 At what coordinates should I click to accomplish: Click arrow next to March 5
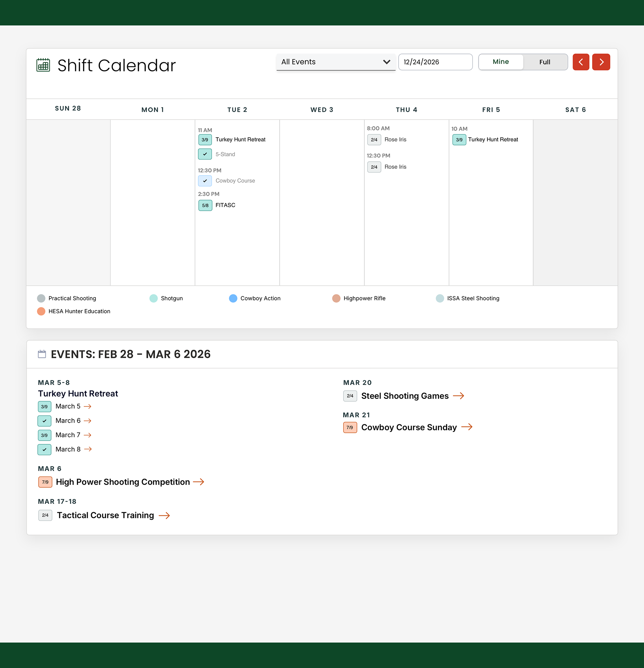tap(87, 406)
